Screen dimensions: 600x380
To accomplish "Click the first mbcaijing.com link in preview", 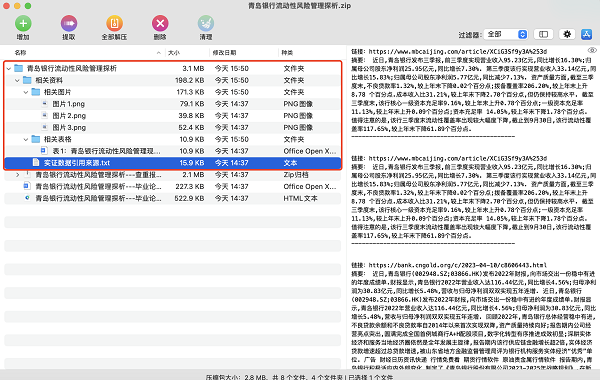I will tap(458, 51).
